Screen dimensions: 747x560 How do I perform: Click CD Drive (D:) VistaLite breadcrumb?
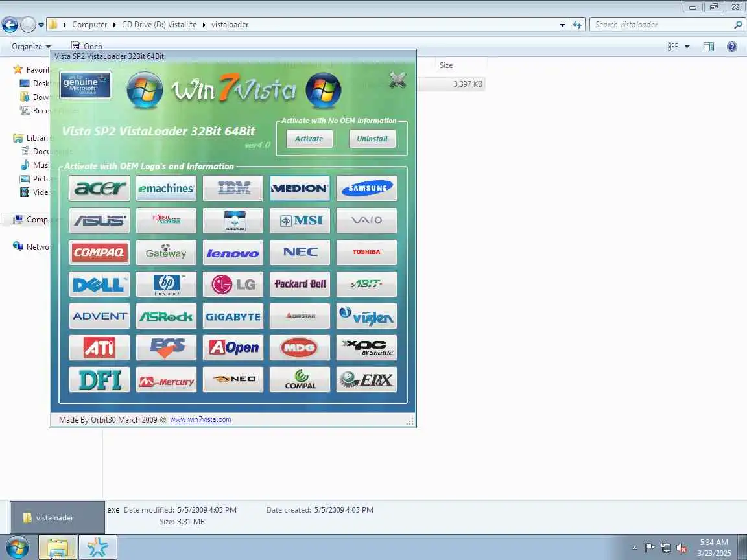point(159,25)
